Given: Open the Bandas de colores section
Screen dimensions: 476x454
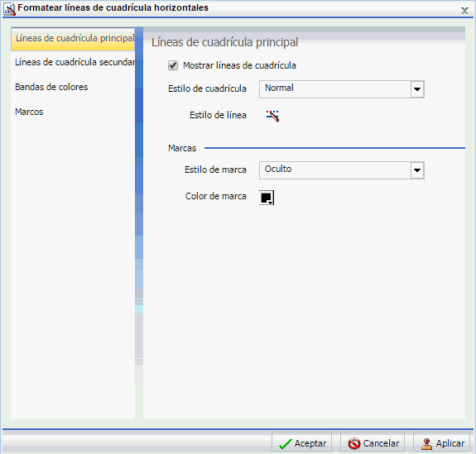Looking at the screenshot, I should click(x=51, y=87).
